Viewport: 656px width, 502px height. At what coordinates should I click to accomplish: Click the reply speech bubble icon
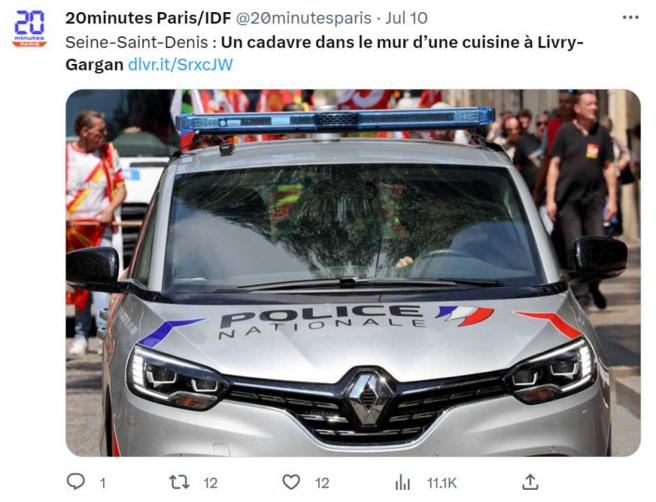click(x=76, y=482)
